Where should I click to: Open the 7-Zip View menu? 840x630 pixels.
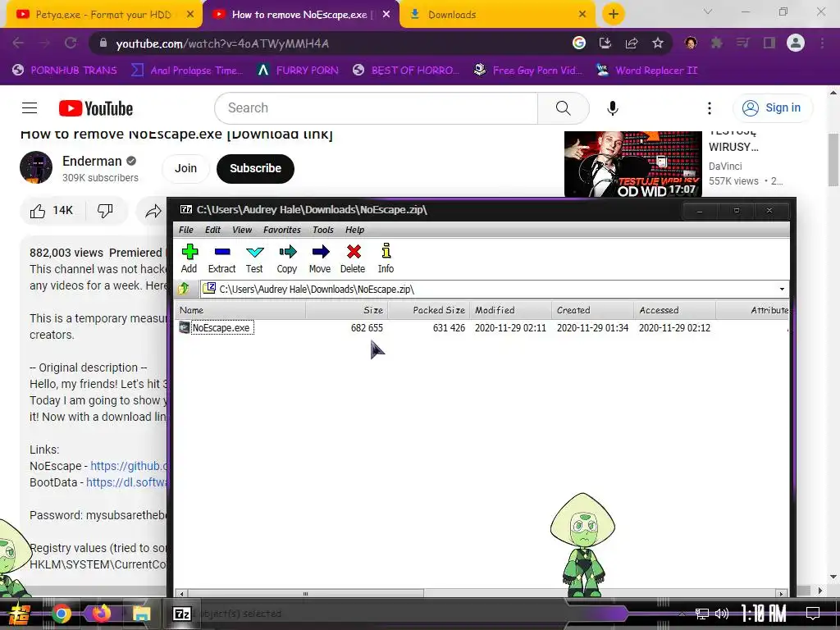242,230
